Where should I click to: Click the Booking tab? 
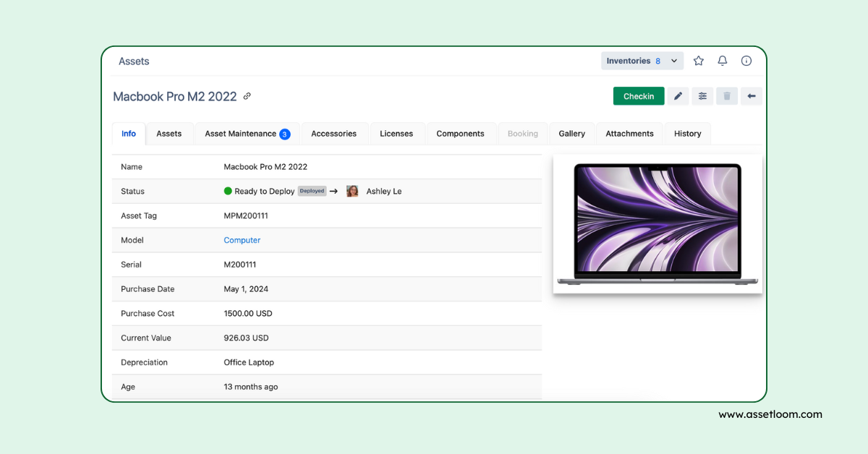[x=523, y=134]
